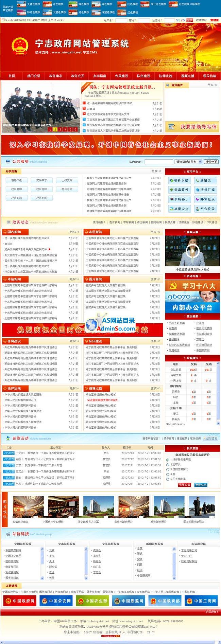Screen dimensions: 221x644
Task: Click the 搜索一下 search button
Action: pos(211,162)
